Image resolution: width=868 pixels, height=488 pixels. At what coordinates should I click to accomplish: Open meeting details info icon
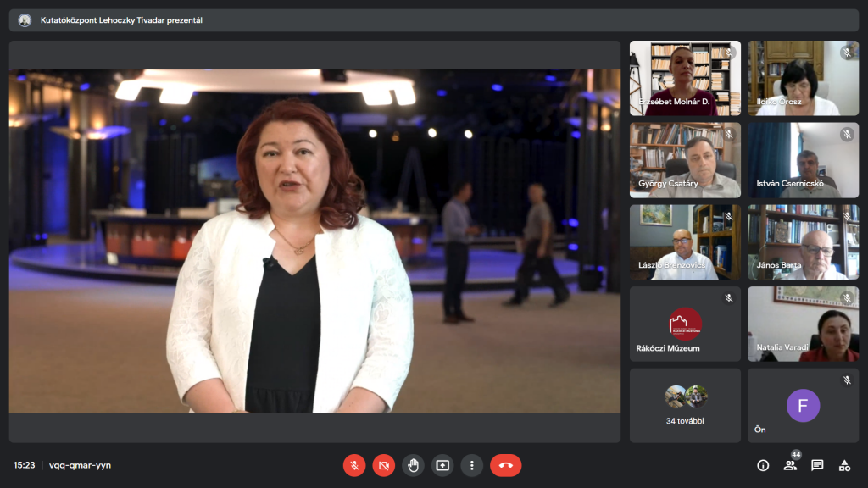(763, 465)
